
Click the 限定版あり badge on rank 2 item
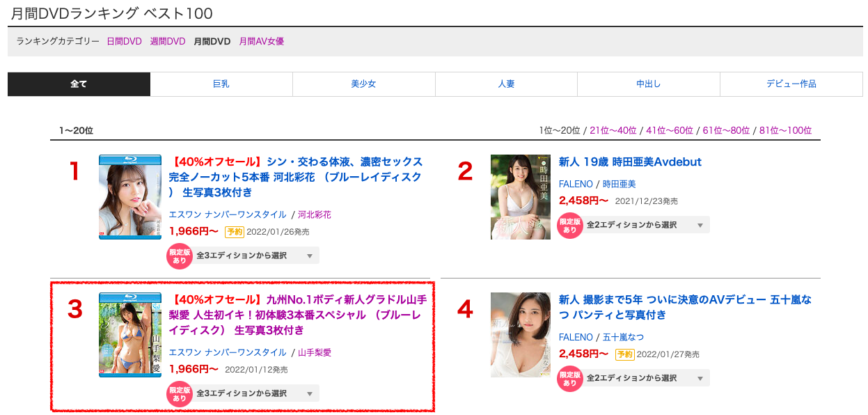tap(570, 225)
